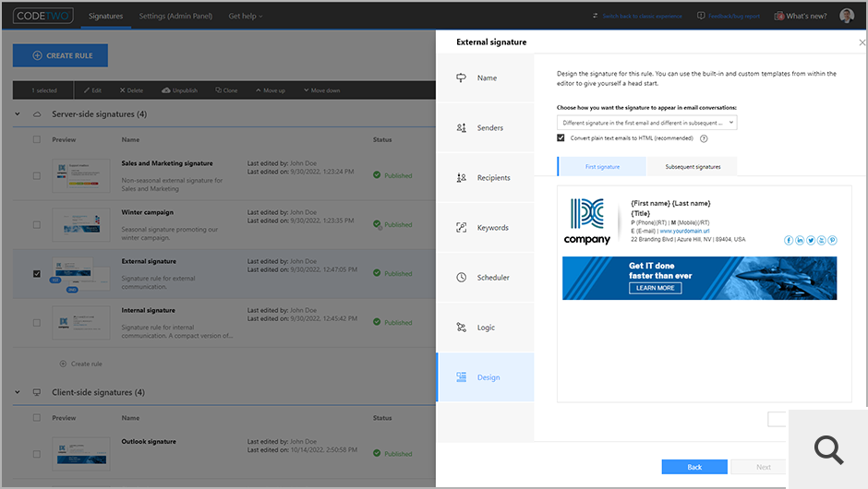Image resolution: width=868 pixels, height=489 pixels.
Task: Click the Name step signpost icon
Action: tap(461, 78)
